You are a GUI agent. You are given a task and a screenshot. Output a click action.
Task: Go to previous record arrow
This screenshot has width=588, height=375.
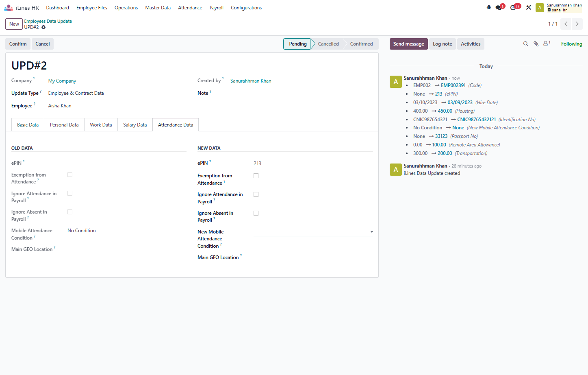(566, 24)
